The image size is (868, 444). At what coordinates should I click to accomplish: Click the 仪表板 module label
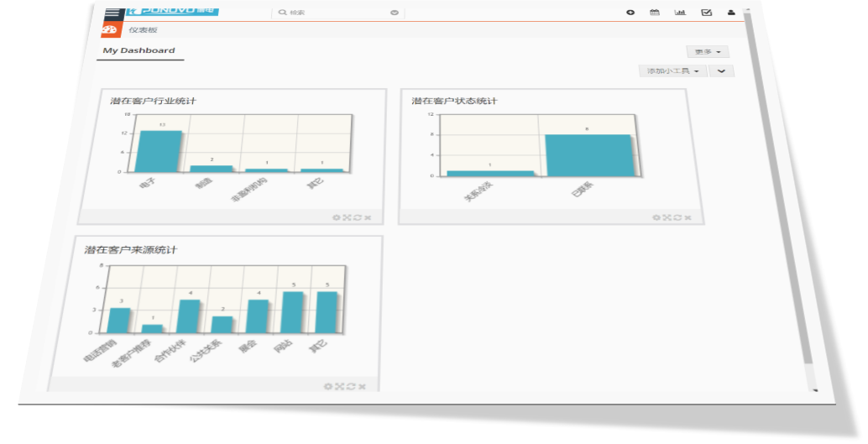[143, 30]
